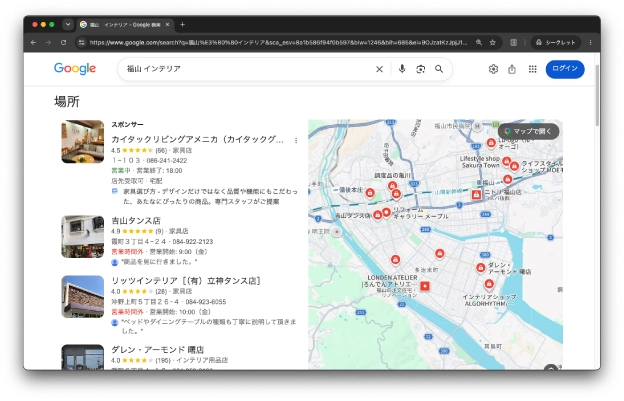Viewport: 624px width, 401px height.
Task: Click the 吉山タンス店 map pin
Action: pyautogui.click(x=377, y=215)
